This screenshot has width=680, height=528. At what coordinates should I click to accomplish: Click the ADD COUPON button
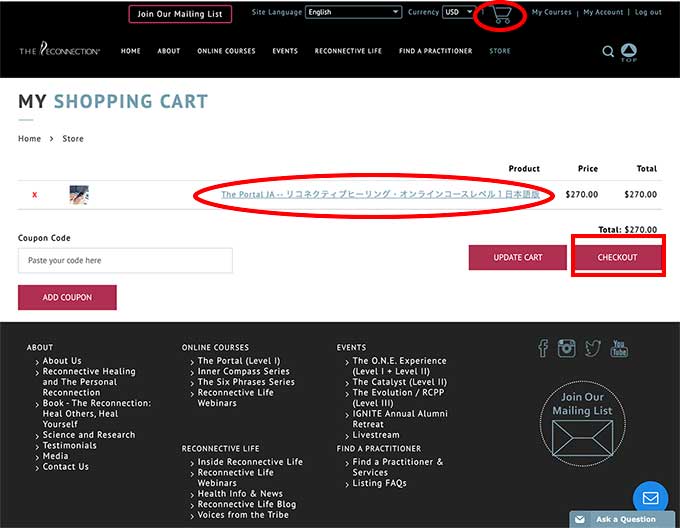point(67,297)
